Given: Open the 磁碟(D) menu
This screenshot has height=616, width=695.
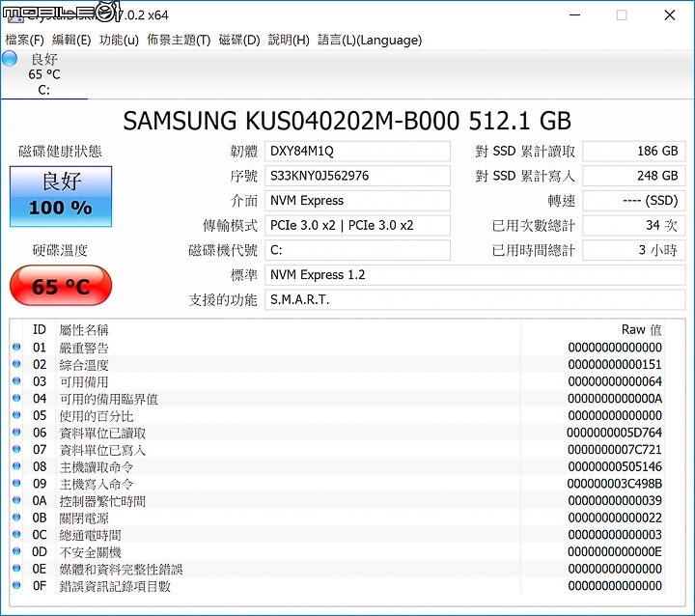Looking at the screenshot, I should coord(239,40).
